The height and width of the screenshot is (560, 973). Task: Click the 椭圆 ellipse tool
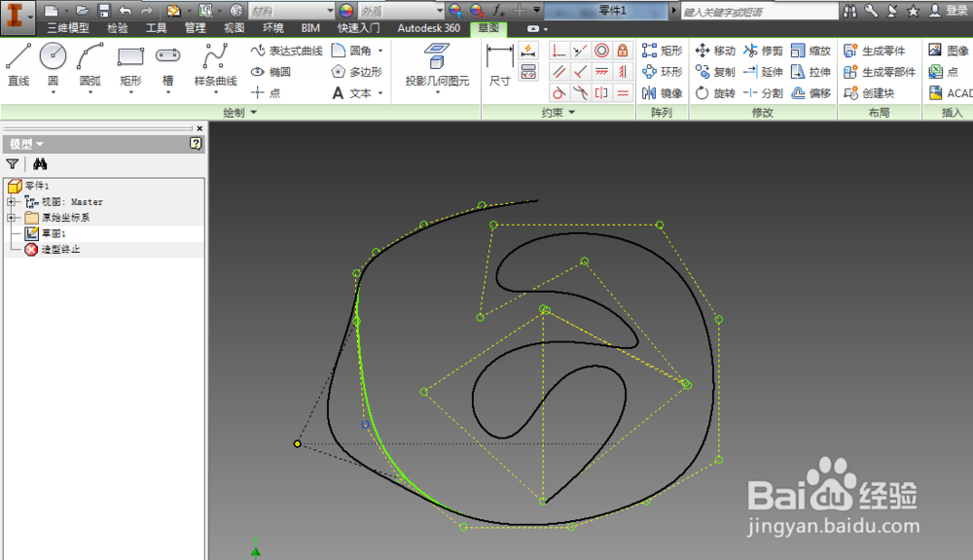271,72
